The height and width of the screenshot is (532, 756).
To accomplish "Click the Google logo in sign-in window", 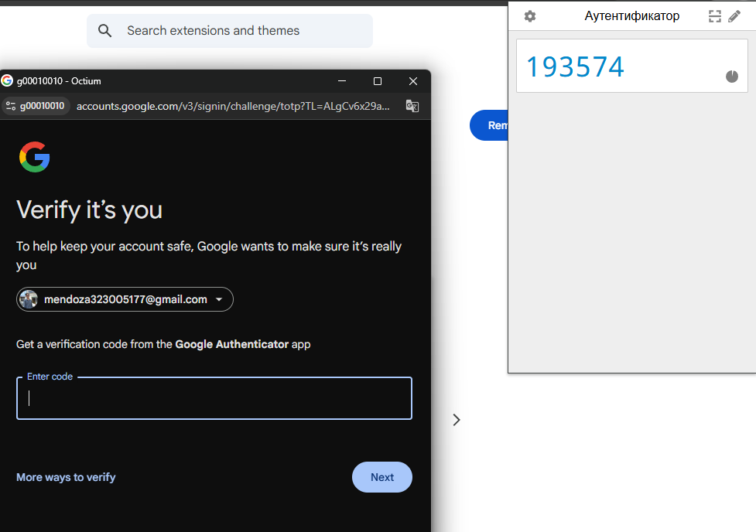I will [x=35, y=157].
